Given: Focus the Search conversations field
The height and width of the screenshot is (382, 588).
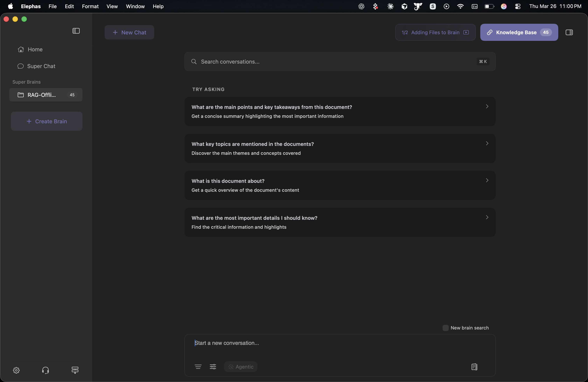Looking at the screenshot, I should click(340, 61).
